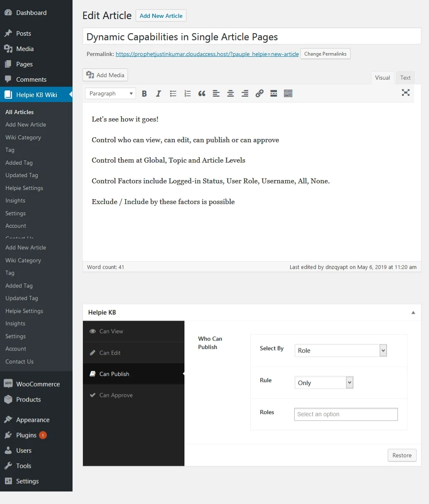Open the Rule Only dropdown

[324, 382]
